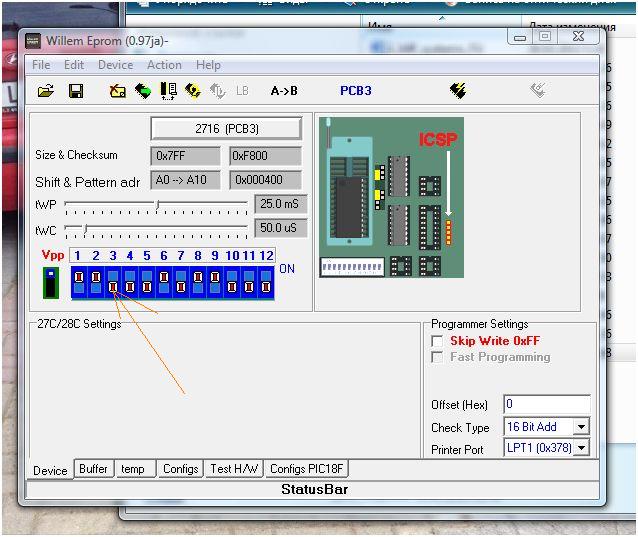The height and width of the screenshot is (537, 638).
Task: Click the PCB3 toolbar button
Action: point(355,91)
